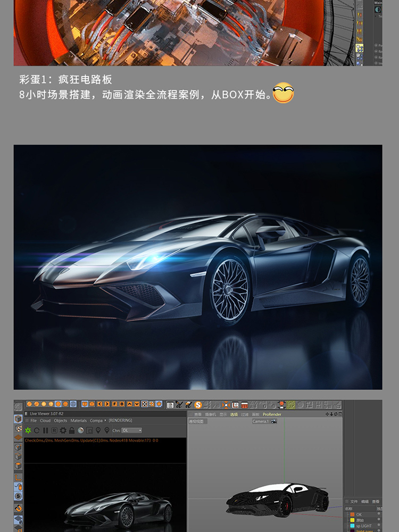399x532 pixels.
Task: Click the orange cross-arrows toolbar icon
Action: (x=226, y=405)
